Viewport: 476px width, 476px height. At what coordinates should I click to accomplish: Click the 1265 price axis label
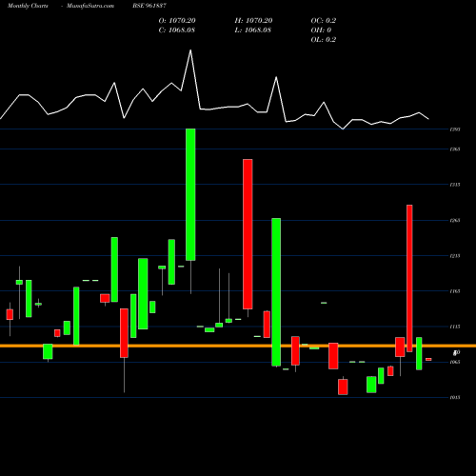tap(455, 220)
